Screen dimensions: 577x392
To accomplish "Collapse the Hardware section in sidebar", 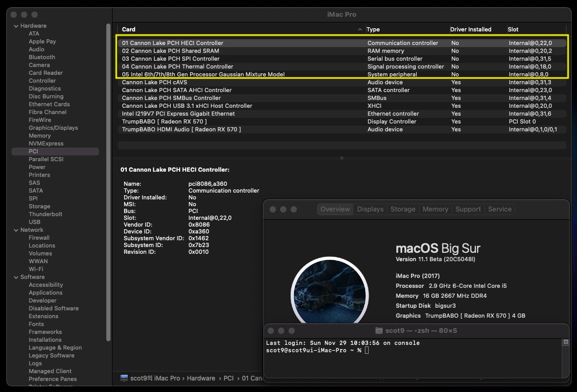I will click(x=16, y=26).
